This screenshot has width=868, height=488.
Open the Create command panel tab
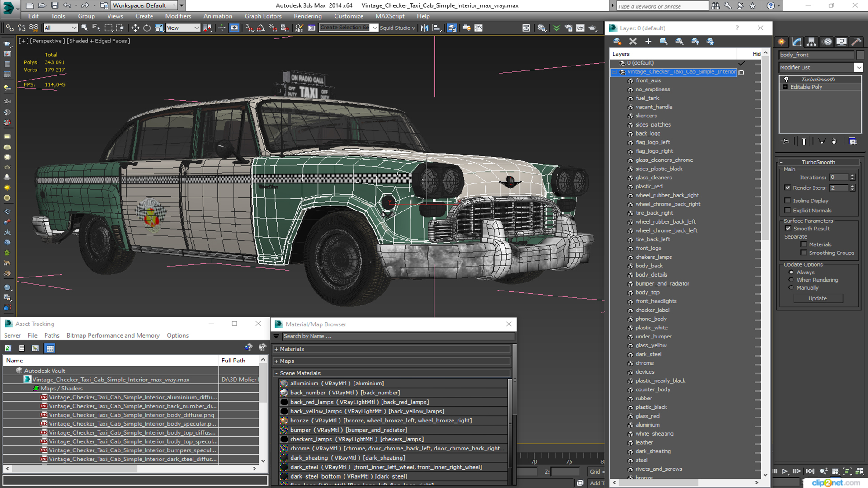point(782,42)
